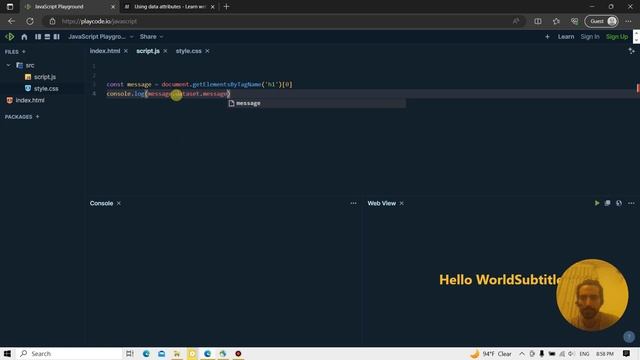Click the Read aloud icon in address bar
This screenshot has width=640, height=360.
pos(516,21)
